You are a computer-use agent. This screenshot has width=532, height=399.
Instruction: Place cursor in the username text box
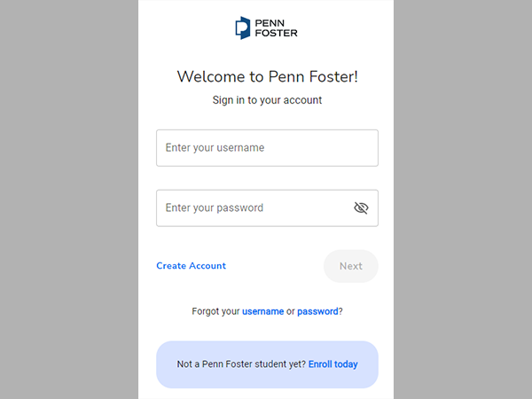[x=267, y=148]
